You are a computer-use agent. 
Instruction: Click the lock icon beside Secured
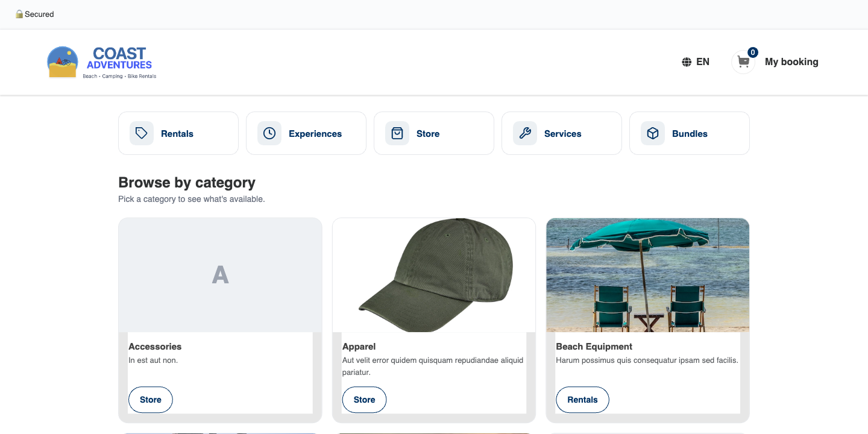pyautogui.click(x=19, y=14)
